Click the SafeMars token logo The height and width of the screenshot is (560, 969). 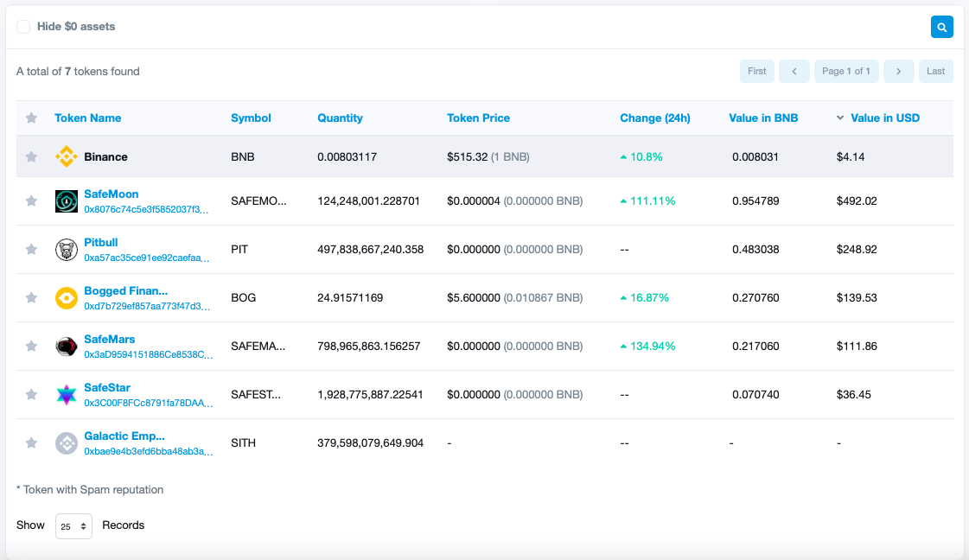tap(66, 346)
